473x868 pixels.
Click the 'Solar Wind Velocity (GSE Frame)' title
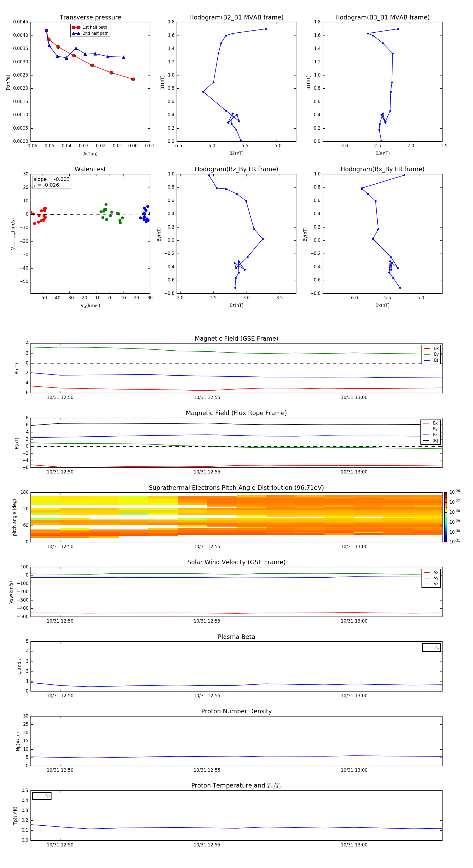pos(236,562)
